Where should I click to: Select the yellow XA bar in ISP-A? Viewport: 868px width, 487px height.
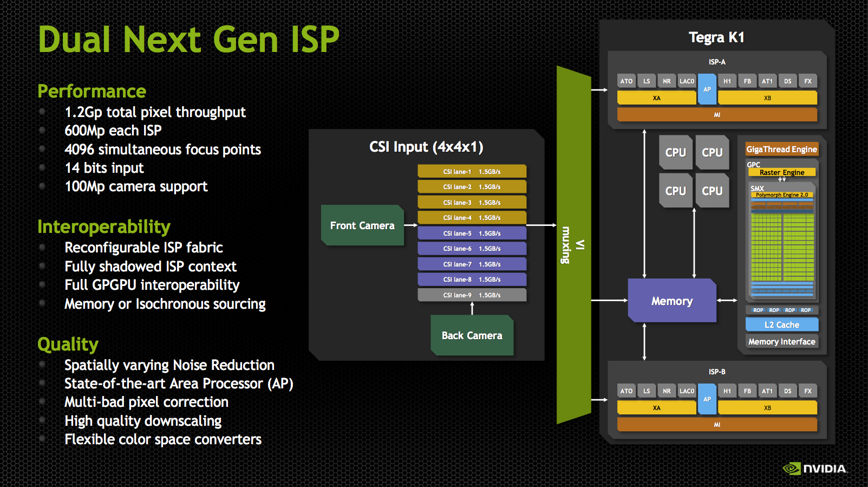(x=657, y=98)
